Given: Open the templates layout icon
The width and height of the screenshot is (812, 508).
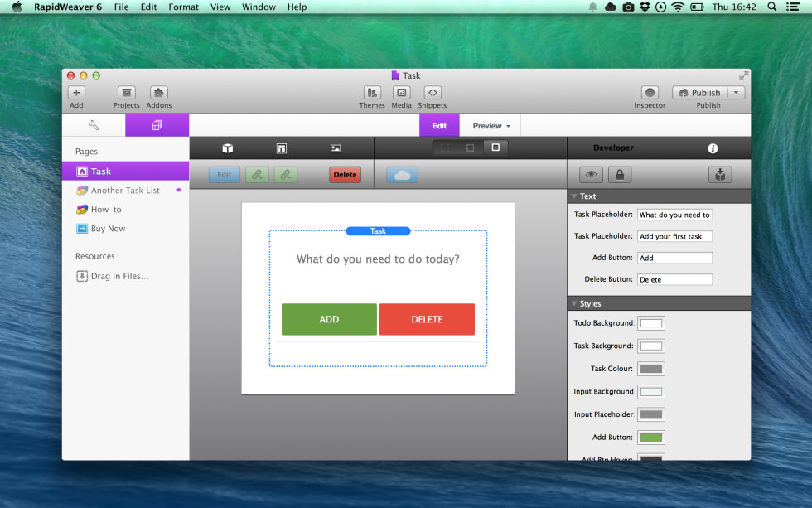Looking at the screenshot, I should point(281,148).
